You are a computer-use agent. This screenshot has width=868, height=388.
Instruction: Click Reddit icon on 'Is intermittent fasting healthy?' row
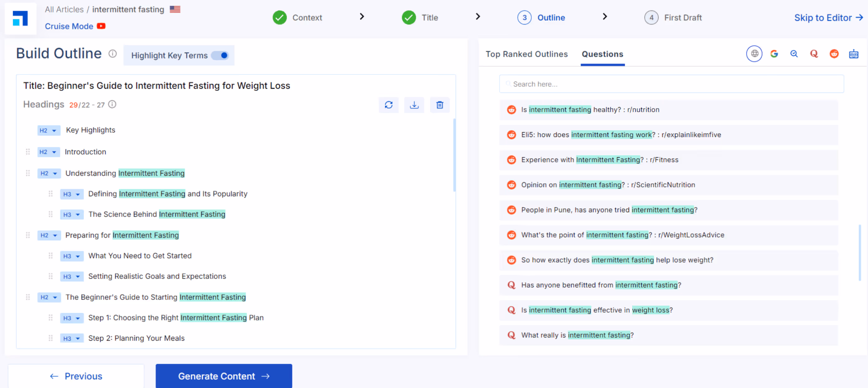click(x=512, y=110)
